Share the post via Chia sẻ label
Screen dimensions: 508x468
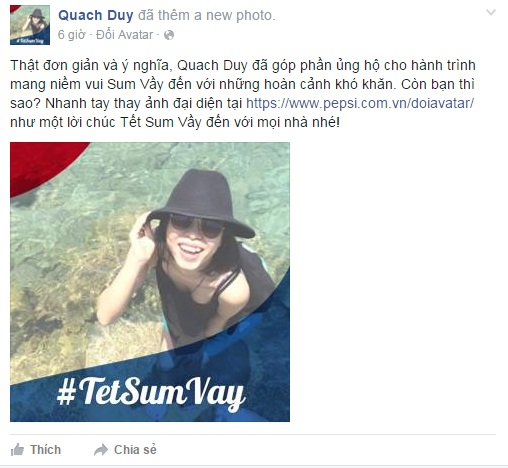(135, 450)
